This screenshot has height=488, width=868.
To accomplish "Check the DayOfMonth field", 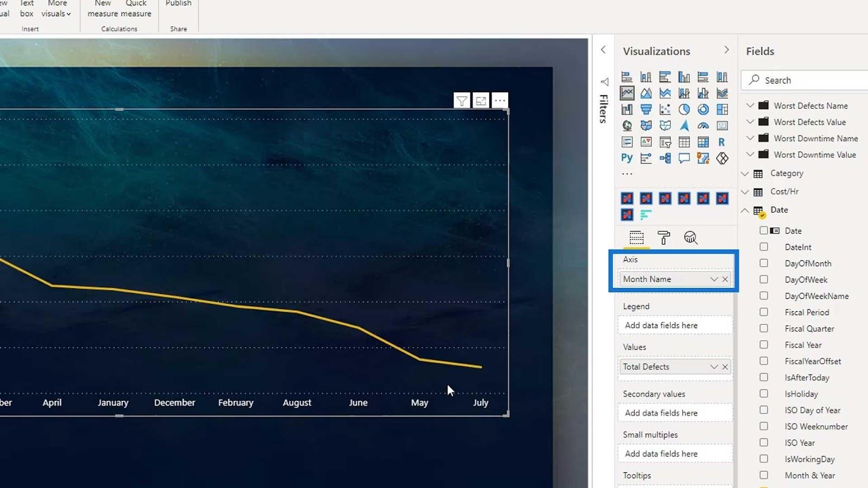I will tap(764, 263).
